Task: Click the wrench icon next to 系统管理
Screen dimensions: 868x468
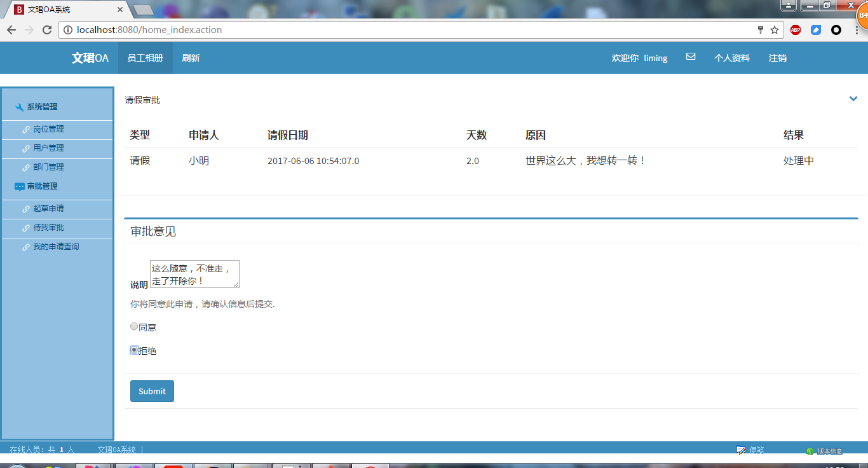Action: click(x=19, y=107)
